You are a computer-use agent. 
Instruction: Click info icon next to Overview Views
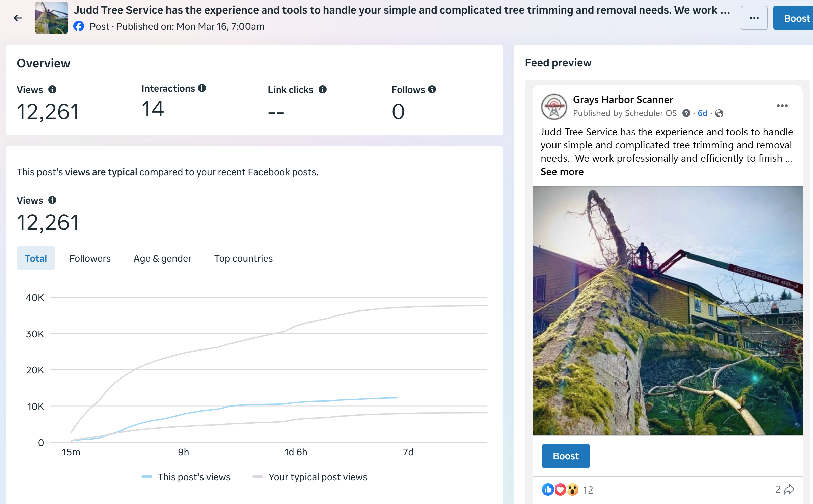52,89
